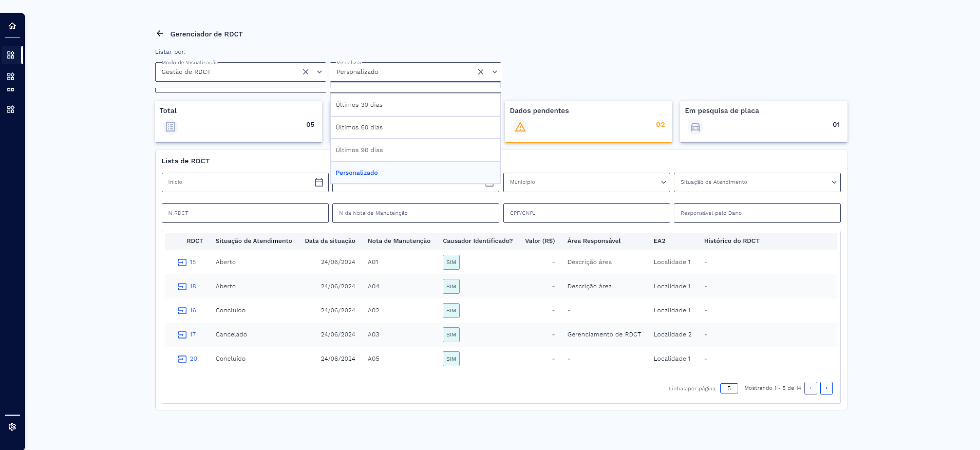Image resolution: width=980 pixels, height=450 pixels.
Task: Click the back arrow beside Gerenciador de RDCT
Action: point(160,34)
